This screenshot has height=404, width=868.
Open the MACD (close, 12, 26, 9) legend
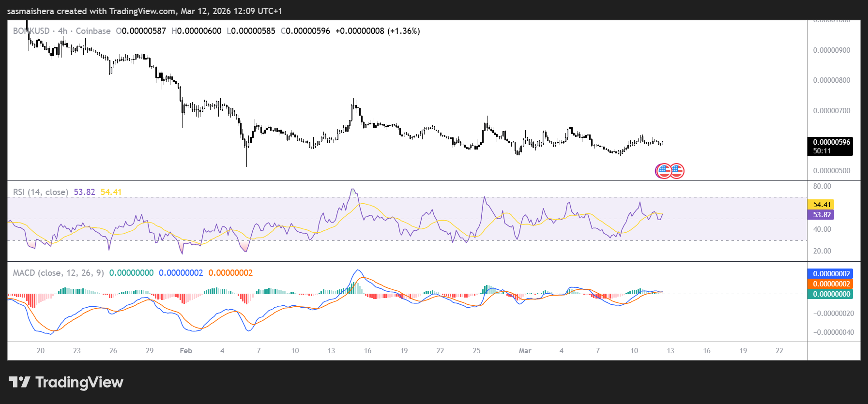click(x=59, y=273)
